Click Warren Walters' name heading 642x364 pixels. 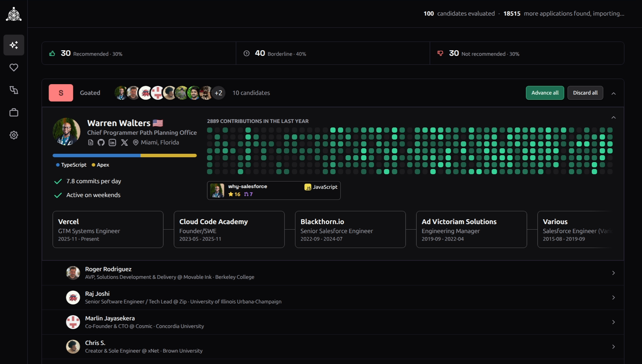[x=119, y=123]
